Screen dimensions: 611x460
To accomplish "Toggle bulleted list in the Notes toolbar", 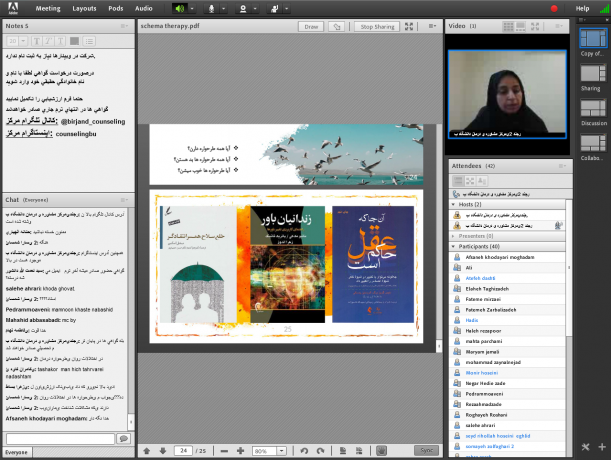I will point(89,41).
